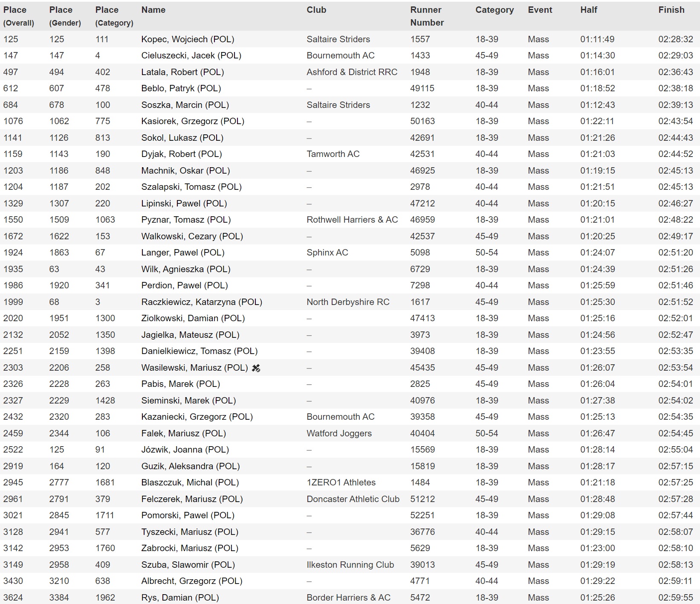Click club Doncaster Athletic Club
700x604 pixels.
click(353, 499)
